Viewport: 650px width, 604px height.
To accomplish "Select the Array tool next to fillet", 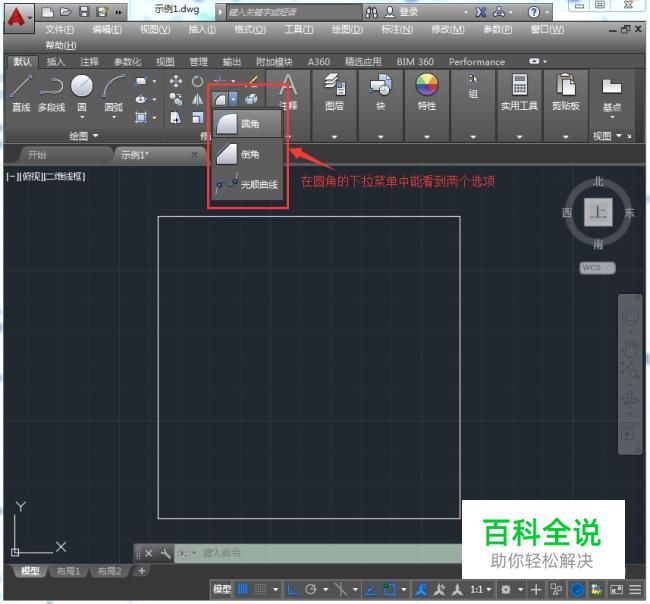I will coord(251,99).
